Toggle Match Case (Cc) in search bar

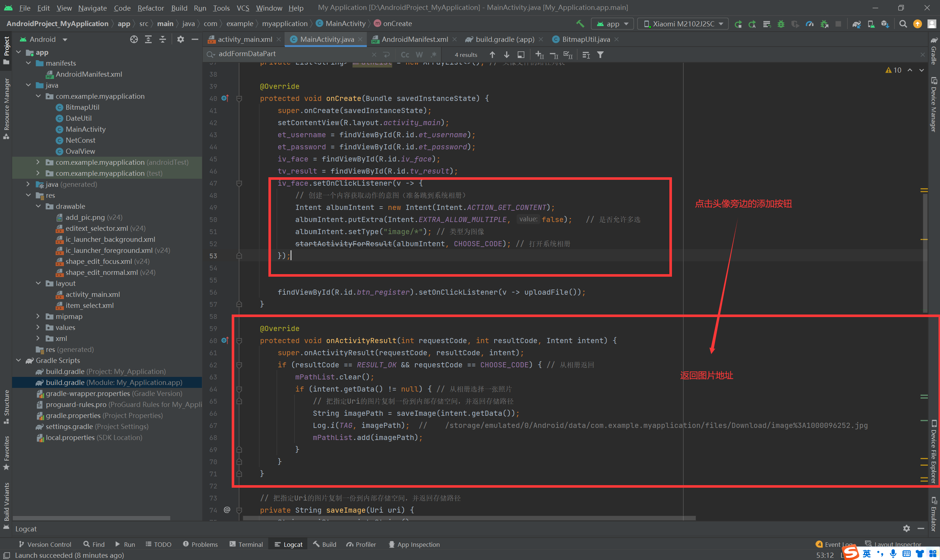405,55
